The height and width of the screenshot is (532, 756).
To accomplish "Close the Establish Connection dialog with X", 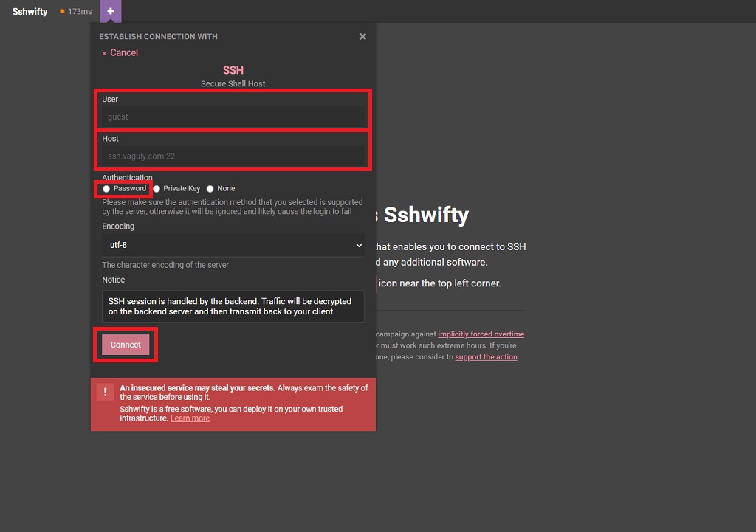I will point(362,36).
